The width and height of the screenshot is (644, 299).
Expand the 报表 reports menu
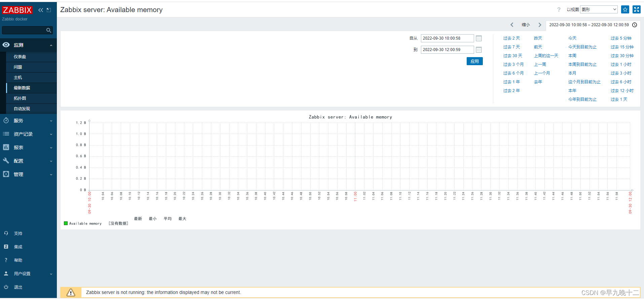[x=28, y=147]
